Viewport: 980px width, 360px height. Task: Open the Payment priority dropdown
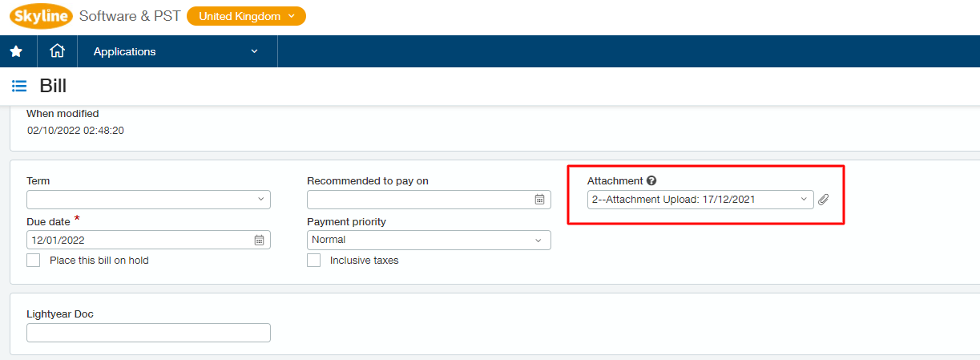(429, 240)
